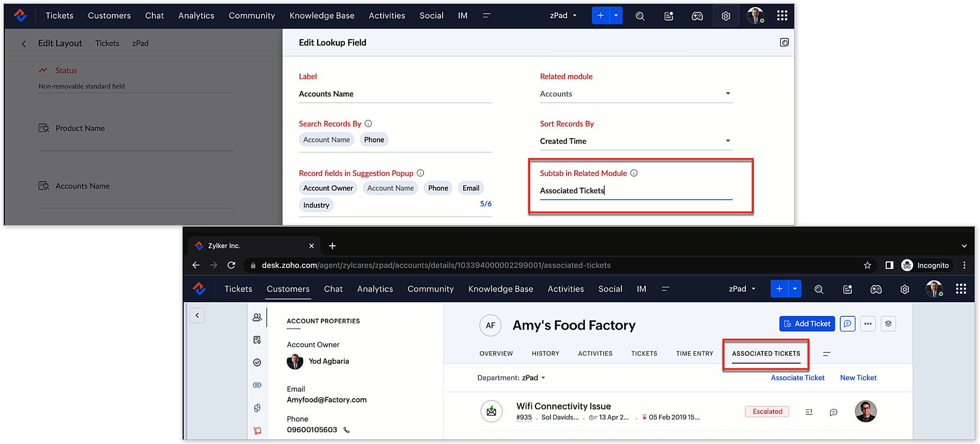The image size is (980, 444).
Task: Click the Incognito profile indicator
Action: tap(925, 265)
